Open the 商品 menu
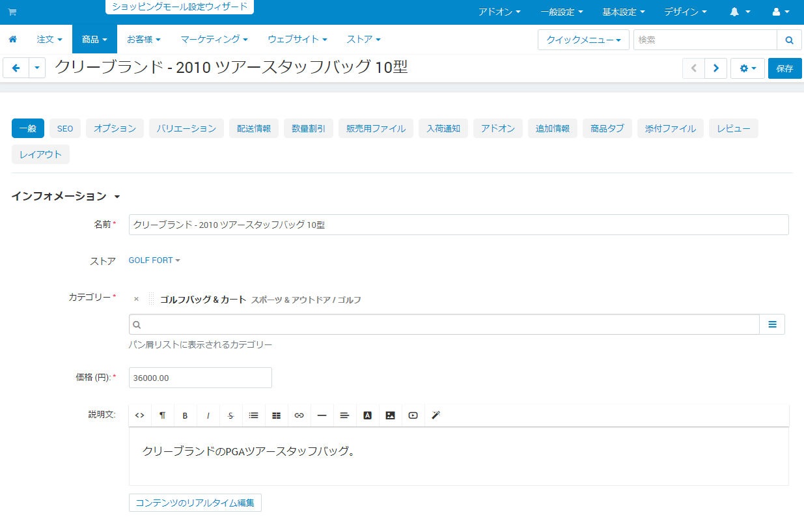 point(94,40)
